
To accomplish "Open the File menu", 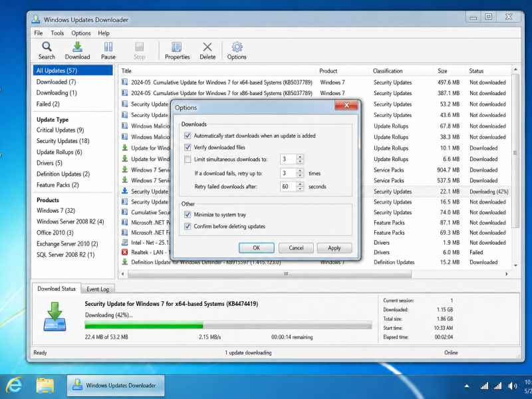I will point(39,33).
